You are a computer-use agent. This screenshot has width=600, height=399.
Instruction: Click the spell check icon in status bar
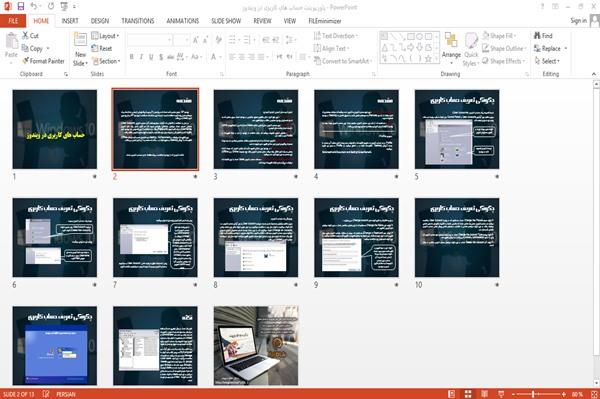pyautogui.click(x=46, y=394)
